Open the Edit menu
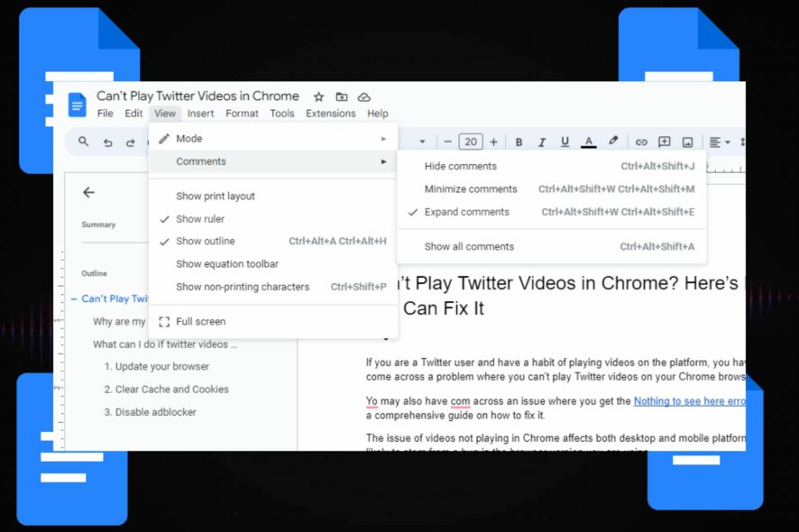Screen dimensions: 799x532 coord(133,113)
